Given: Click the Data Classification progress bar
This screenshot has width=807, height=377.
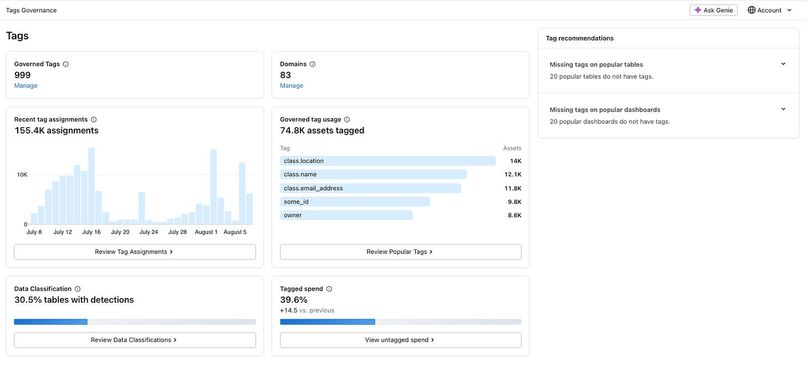Looking at the screenshot, I should pyautogui.click(x=135, y=322).
